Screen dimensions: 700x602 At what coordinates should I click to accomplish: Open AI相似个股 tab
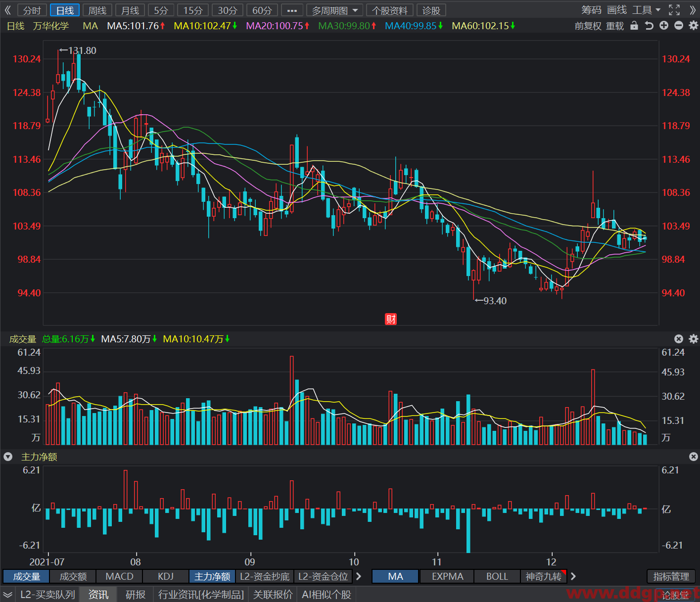click(x=327, y=595)
